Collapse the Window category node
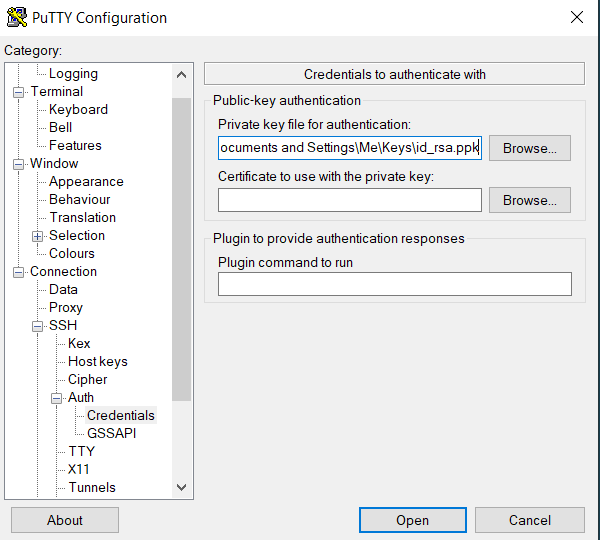This screenshot has width=600, height=540. point(18,164)
